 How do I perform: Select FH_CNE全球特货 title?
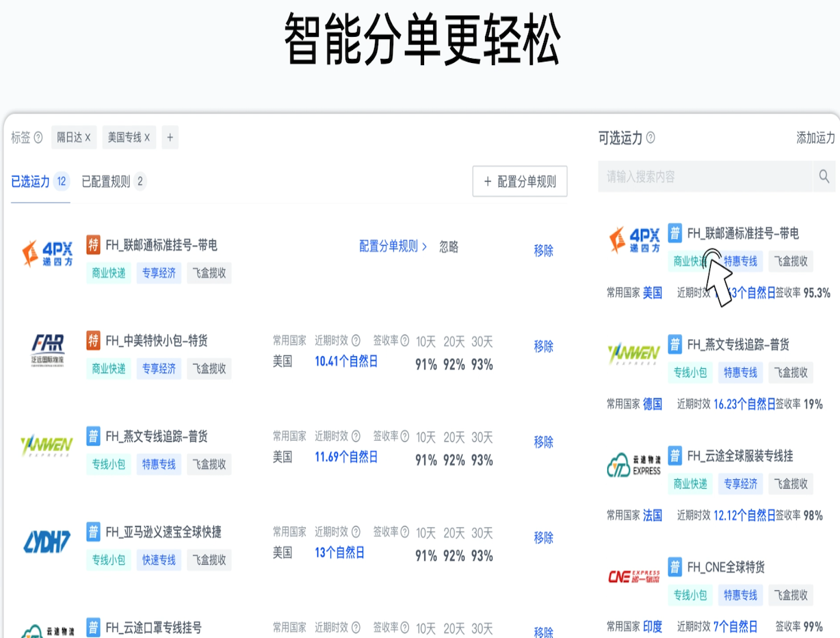(726, 567)
